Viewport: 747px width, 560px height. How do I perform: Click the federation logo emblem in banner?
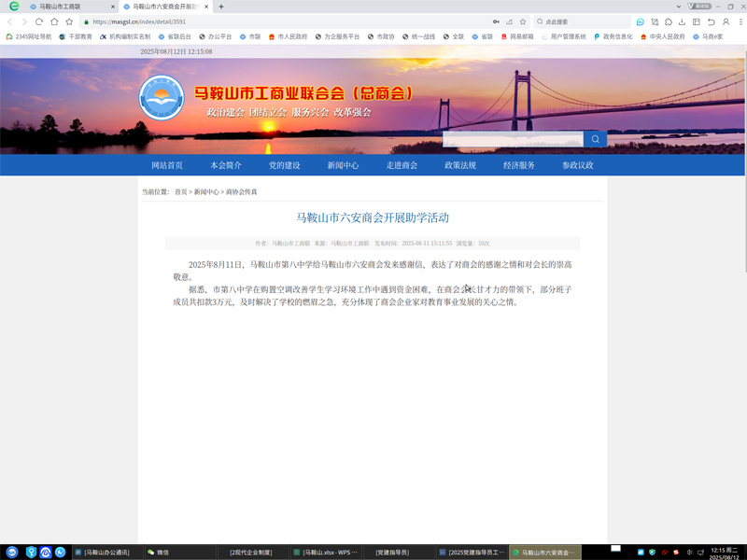pos(162,98)
